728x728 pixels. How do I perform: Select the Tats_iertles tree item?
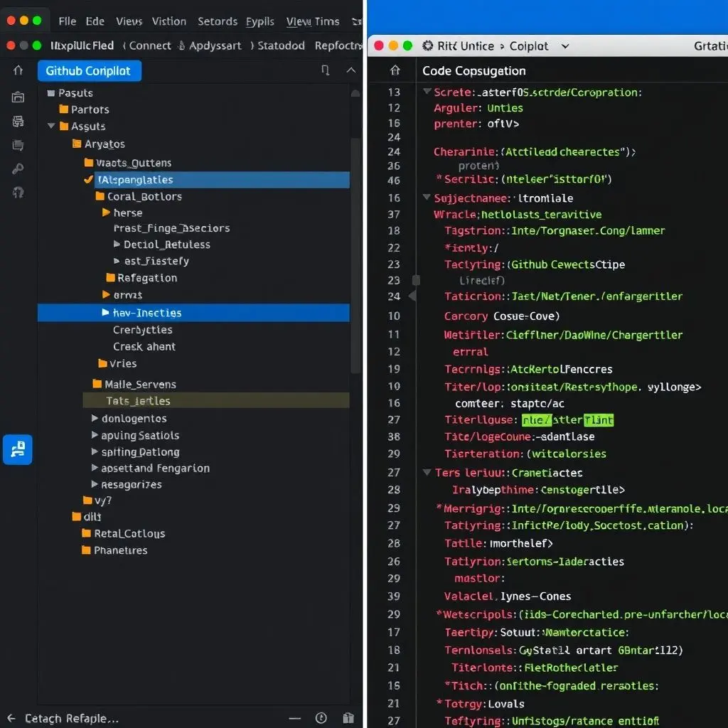coord(138,401)
